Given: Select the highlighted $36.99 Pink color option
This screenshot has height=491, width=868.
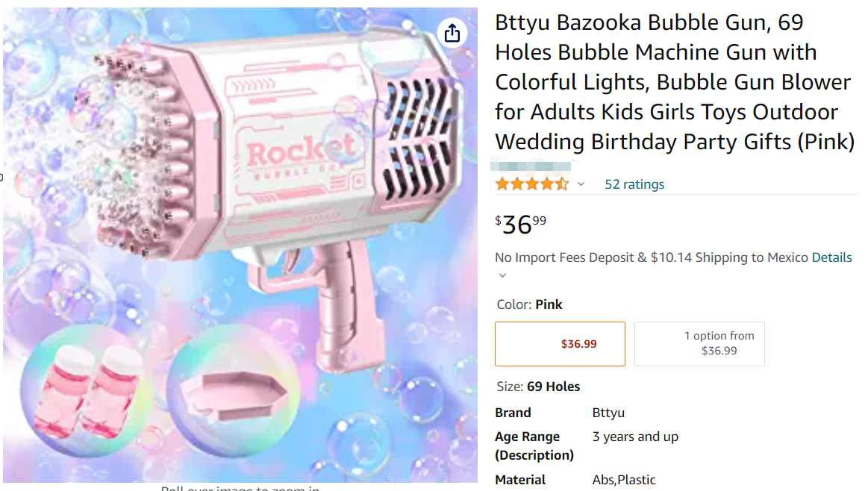Looking at the screenshot, I should pos(560,344).
